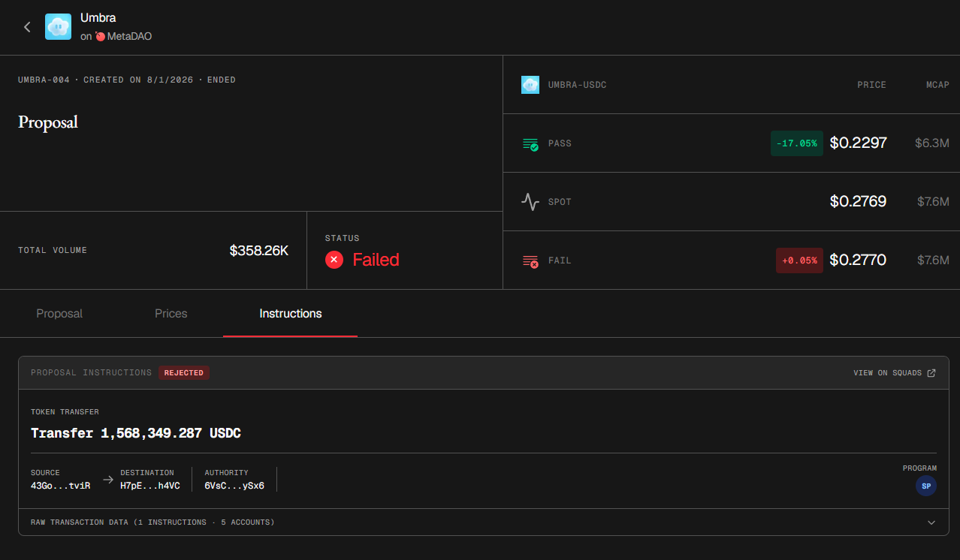Click the REJECTED status badge
This screenshot has width=960, height=560.
coord(184,372)
